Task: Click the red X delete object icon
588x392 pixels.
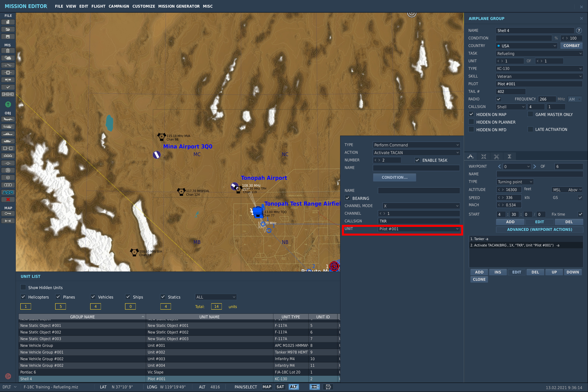Action: tap(8, 199)
